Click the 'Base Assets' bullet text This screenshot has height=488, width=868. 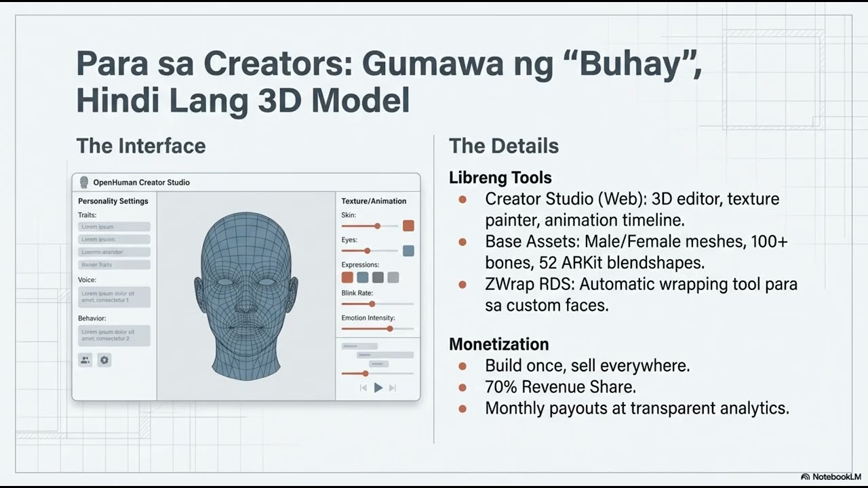(637, 251)
